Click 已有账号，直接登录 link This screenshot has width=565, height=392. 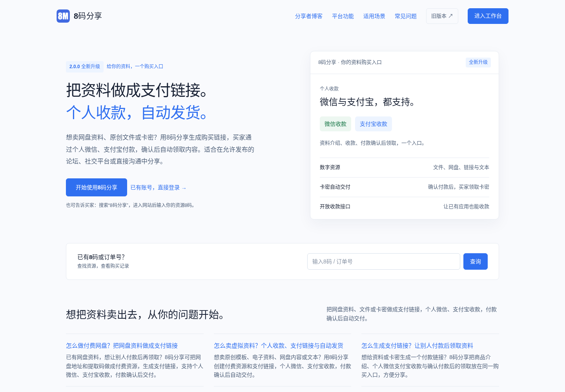[x=158, y=188]
